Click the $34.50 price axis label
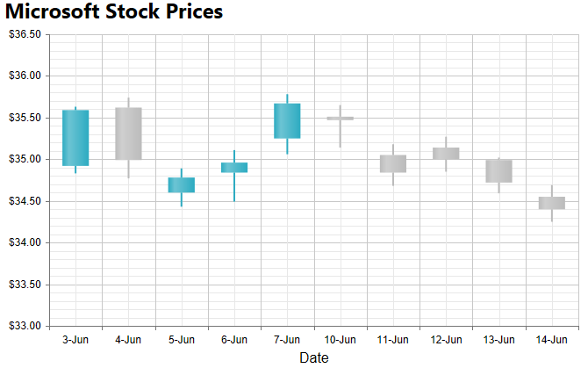The height and width of the screenshot is (368, 588). pyautogui.click(x=25, y=201)
